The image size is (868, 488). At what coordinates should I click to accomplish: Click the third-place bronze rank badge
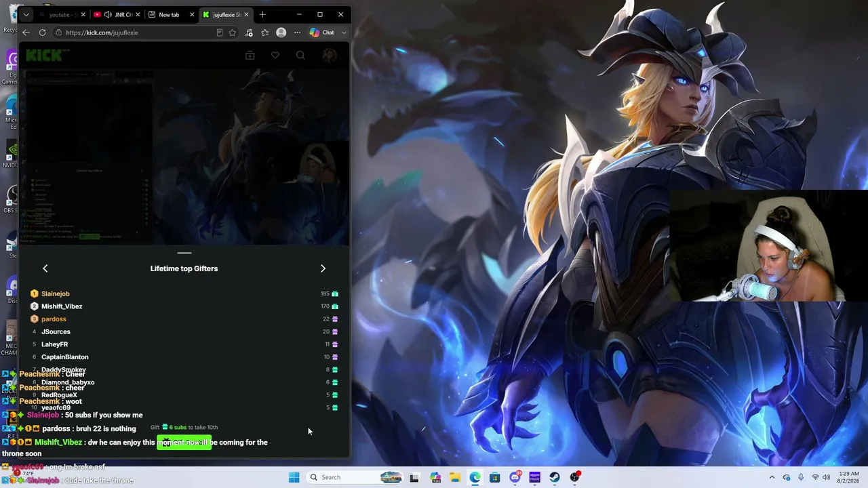34,319
